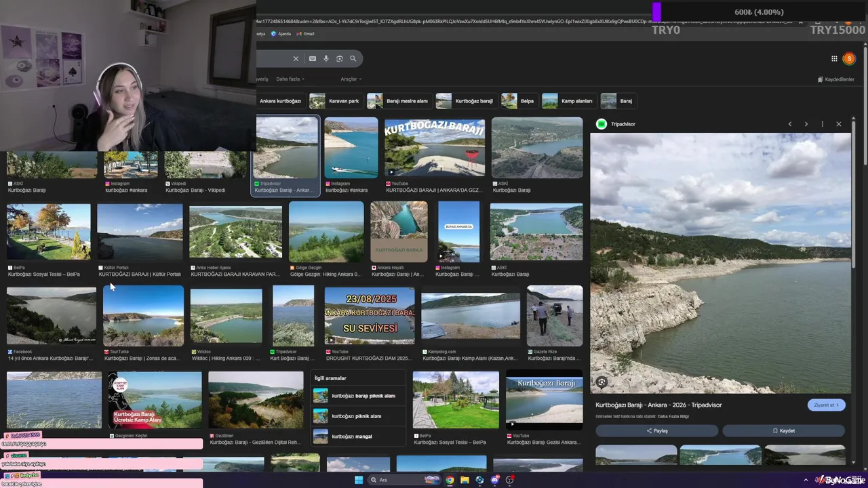Open the large lake preview image
This screenshot has width=868, height=488.
coord(720,263)
